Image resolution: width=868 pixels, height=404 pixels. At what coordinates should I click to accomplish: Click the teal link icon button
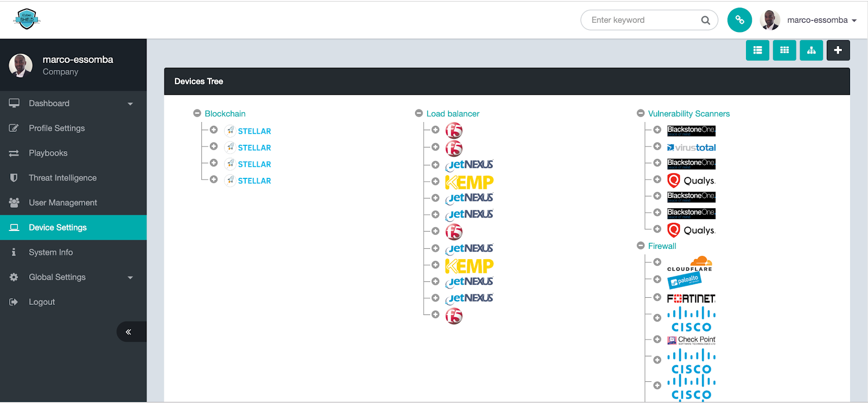pyautogui.click(x=739, y=20)
